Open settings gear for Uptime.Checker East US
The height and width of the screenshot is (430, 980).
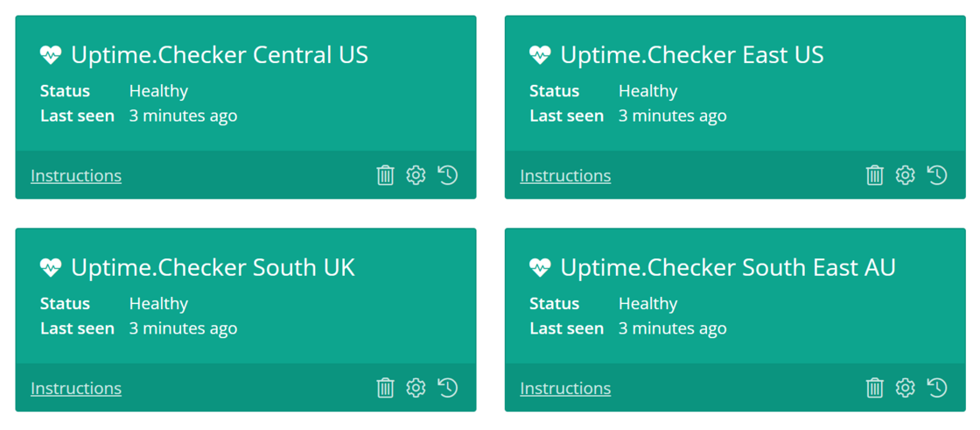point(905,175)
